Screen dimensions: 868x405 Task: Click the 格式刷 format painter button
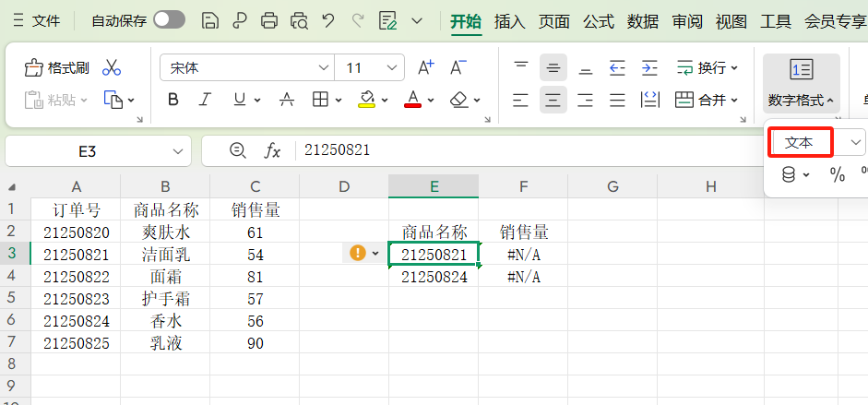(56, 68)
